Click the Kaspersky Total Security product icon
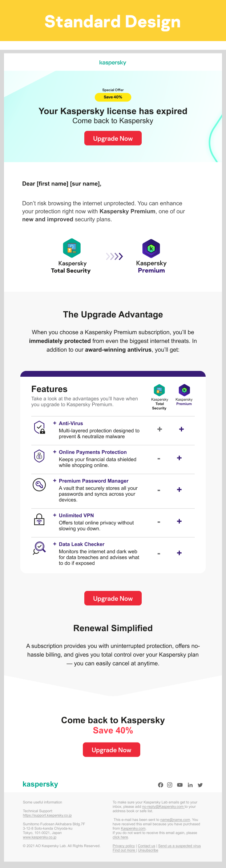Viewport: 226px width, 868px height. [72, 248]
